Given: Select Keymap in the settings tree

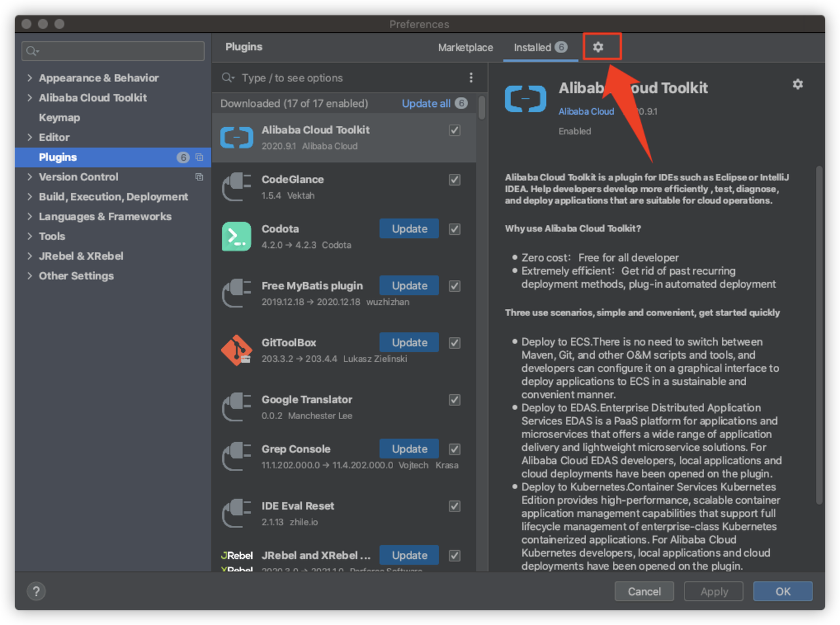Looking at the screenshot, I should click(59, 117).
